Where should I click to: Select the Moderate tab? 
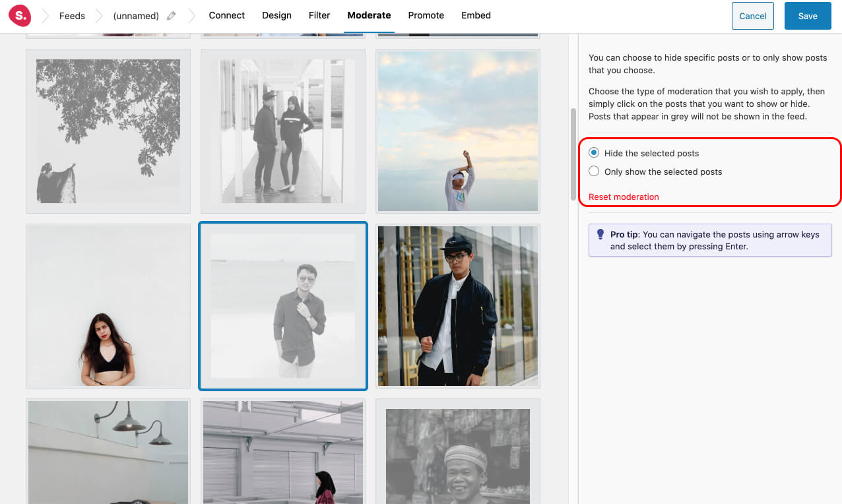369,15
